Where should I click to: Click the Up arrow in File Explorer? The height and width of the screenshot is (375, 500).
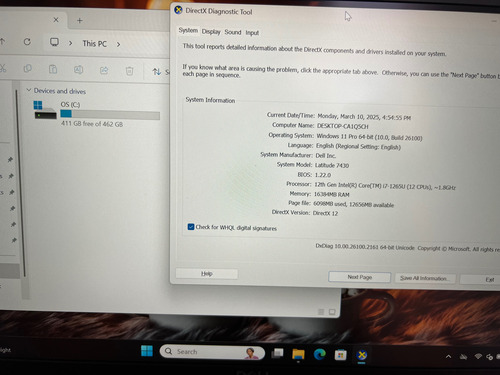[3, 41]
